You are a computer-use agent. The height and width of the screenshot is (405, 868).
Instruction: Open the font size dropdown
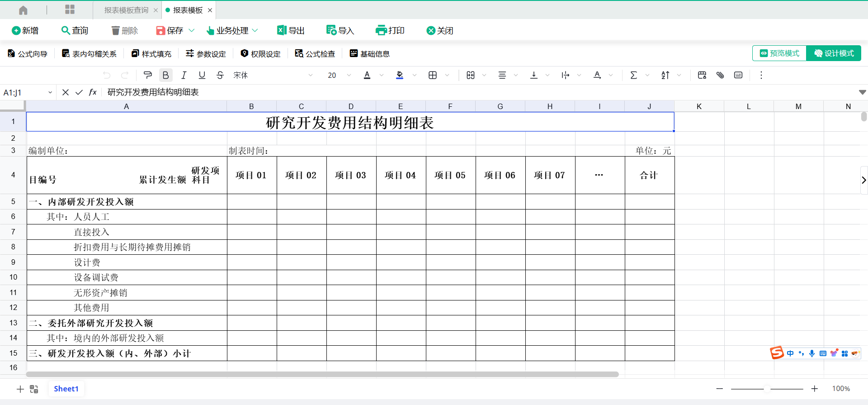tap(349, 75)
